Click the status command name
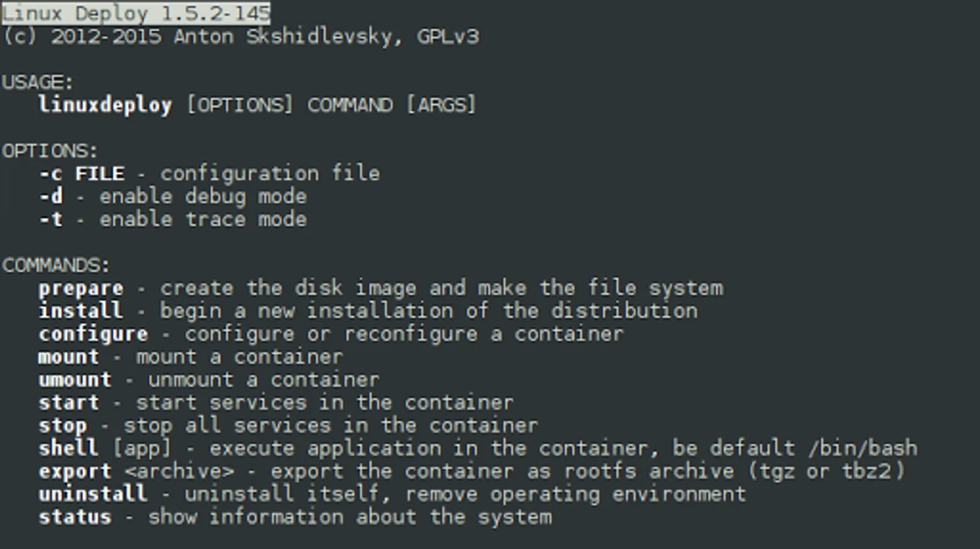Viewport: 980px width, 549px height. tap(75, 517)
